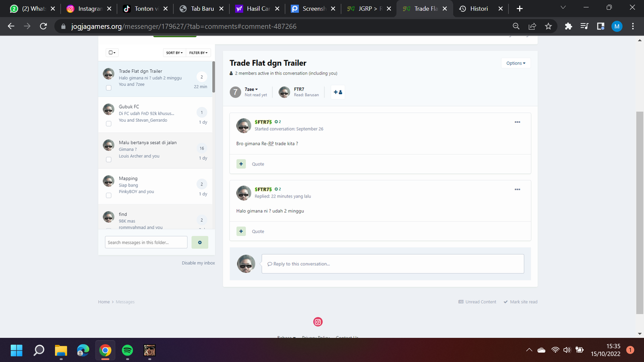Click the 7zee avatar circle
This screenshot has width=644, height=362.
235,92
